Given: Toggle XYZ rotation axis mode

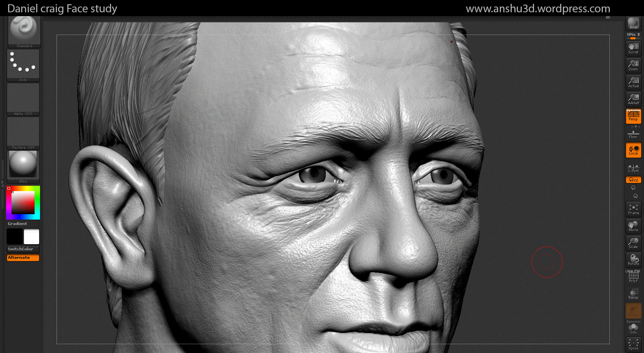Looking at the screenshot, I should pos(633,180).
